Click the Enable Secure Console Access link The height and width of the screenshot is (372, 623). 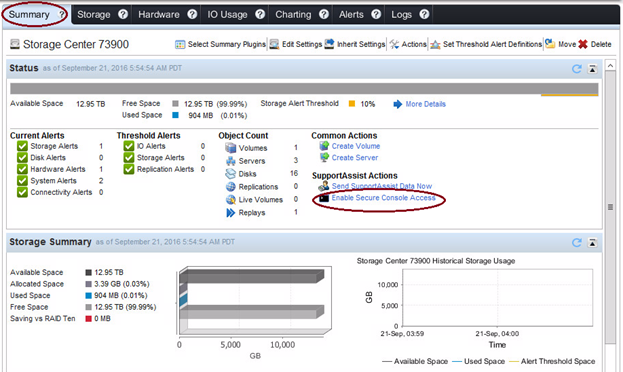(383, 198)
